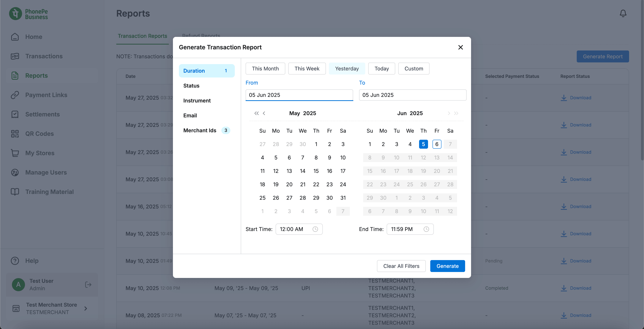Screen dimensions: 644x329
Task: Select the Duration filter section
Action: pyautogui.click(x=206, y=71)
